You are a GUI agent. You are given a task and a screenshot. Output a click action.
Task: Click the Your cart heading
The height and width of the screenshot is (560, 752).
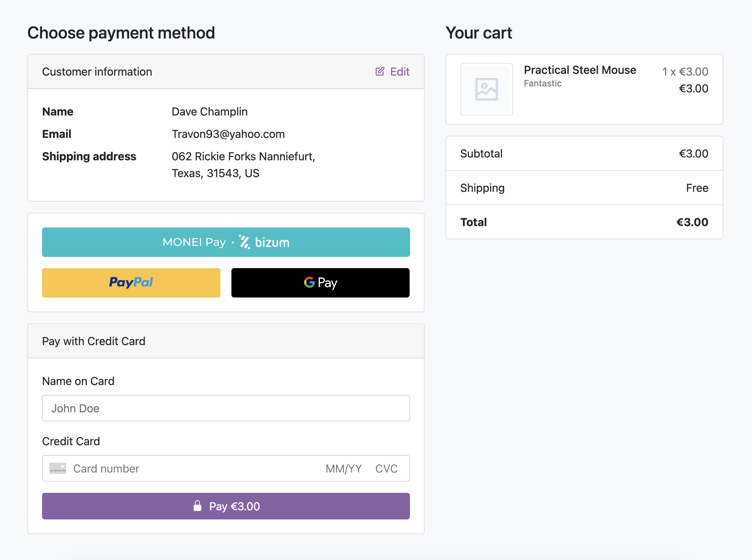(479, 33)
